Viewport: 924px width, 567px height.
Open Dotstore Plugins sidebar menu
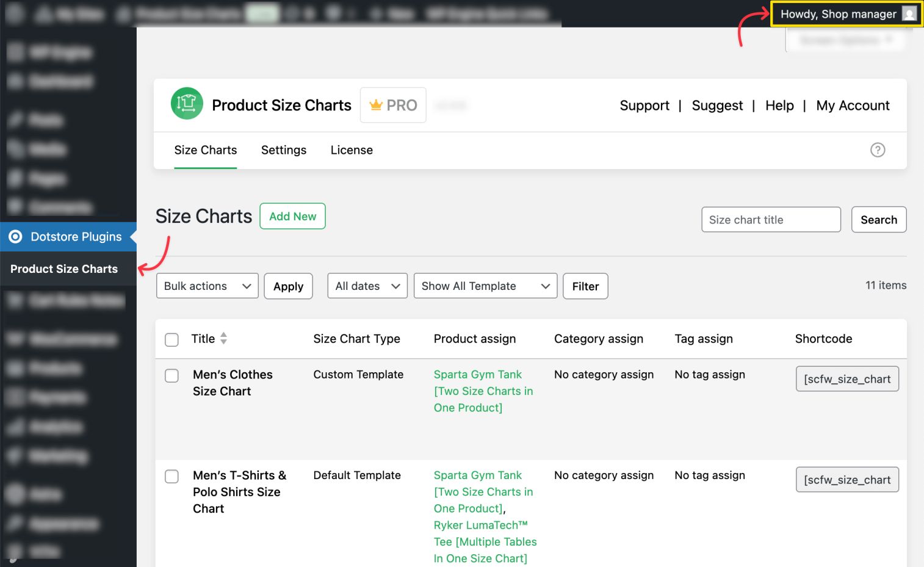pyautogui.click(x=68, y=237)
